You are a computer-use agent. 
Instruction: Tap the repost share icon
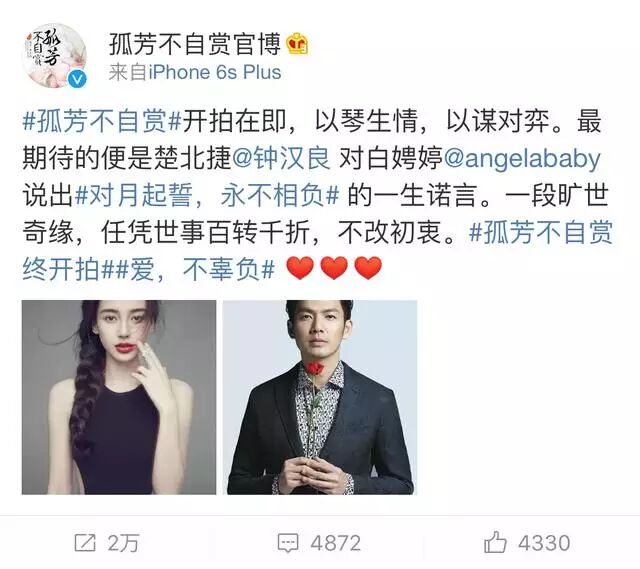click(85, 543)
